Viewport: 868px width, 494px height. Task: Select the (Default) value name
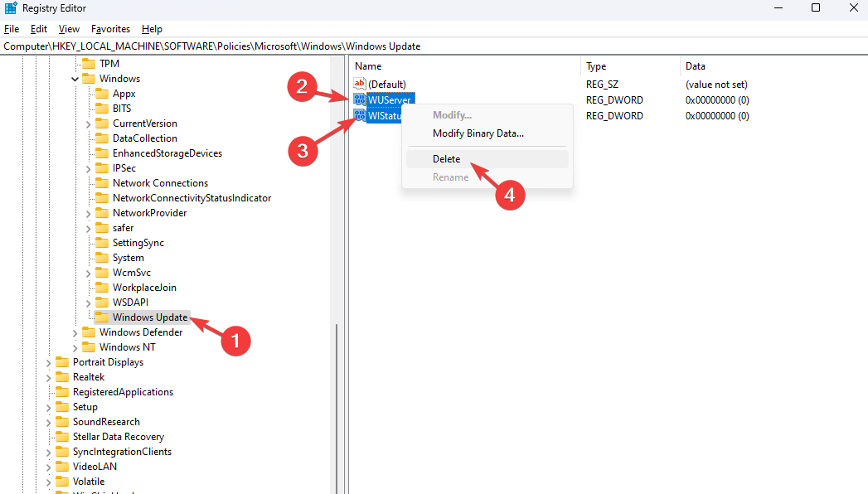coord(387,84)
